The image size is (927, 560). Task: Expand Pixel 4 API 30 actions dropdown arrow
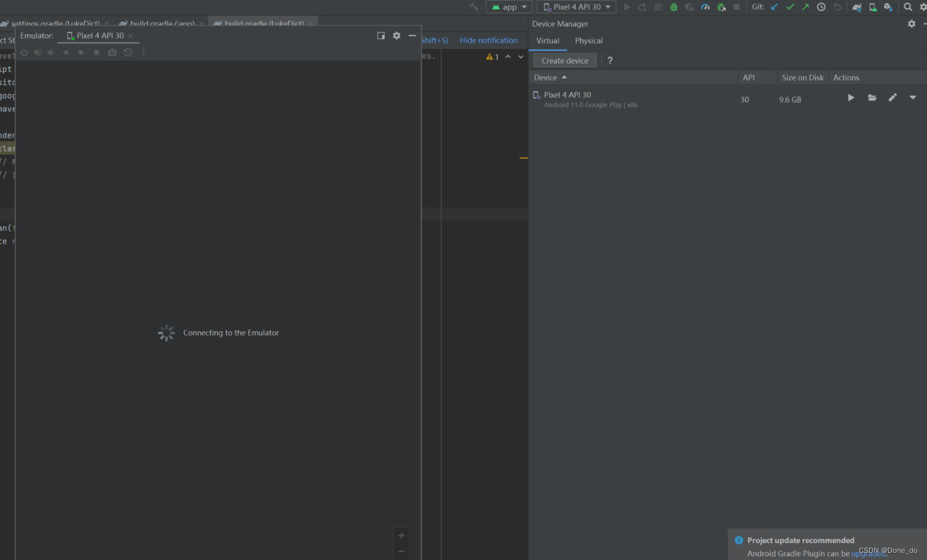point(913,97)
